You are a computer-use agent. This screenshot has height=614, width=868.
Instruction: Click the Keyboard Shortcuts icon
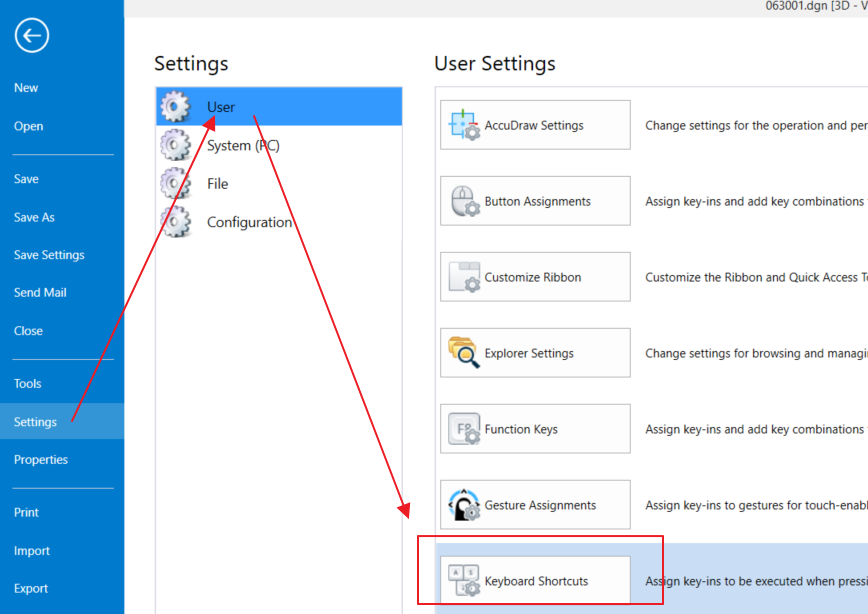coord(464,581)
